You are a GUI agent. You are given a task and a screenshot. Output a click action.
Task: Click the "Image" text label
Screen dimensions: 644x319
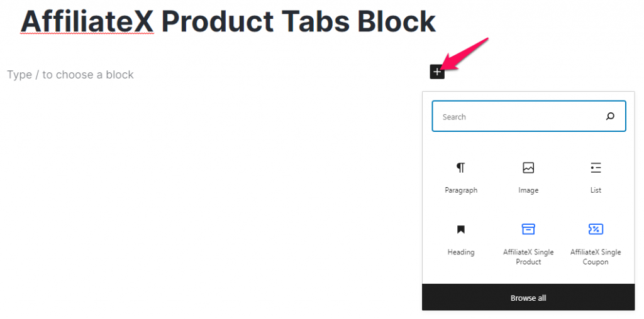click(x=528, y=190)
